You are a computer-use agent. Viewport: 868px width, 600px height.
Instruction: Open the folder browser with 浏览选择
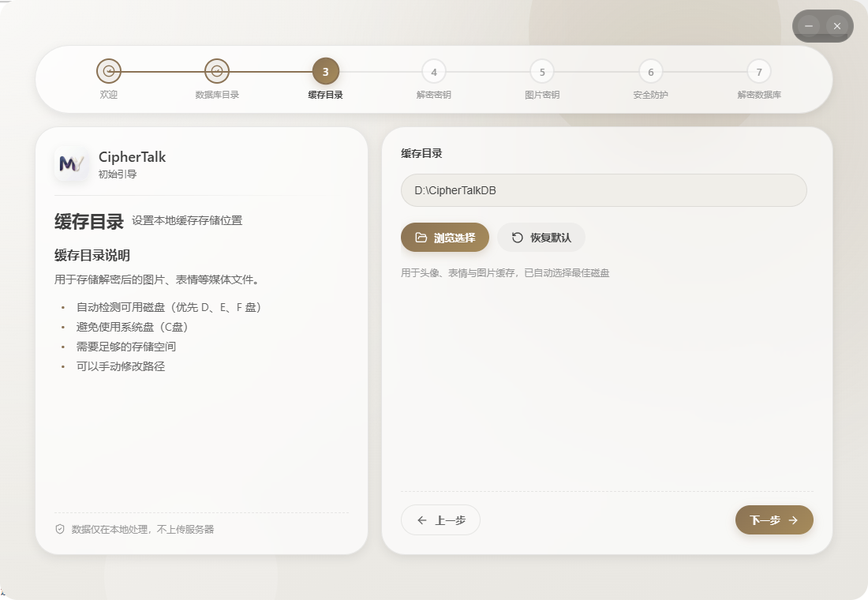tap(444, 237)
